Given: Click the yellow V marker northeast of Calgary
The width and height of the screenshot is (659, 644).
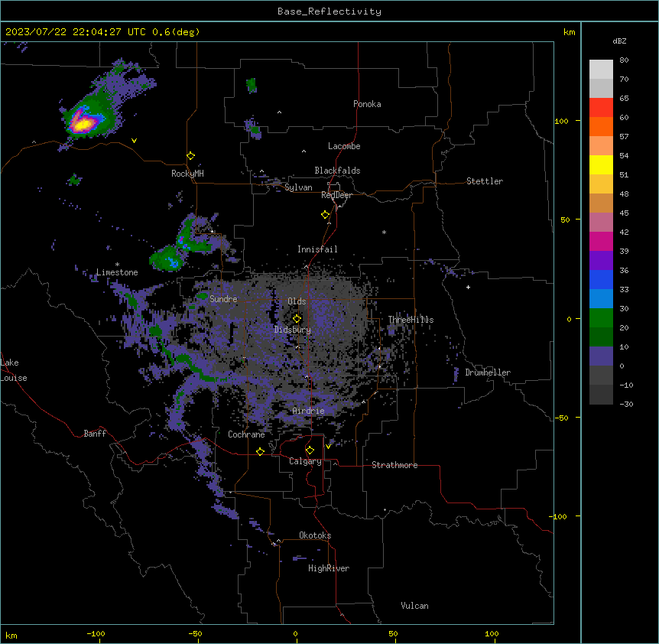Looking at the screenshot, I should (x=328, y=447).
